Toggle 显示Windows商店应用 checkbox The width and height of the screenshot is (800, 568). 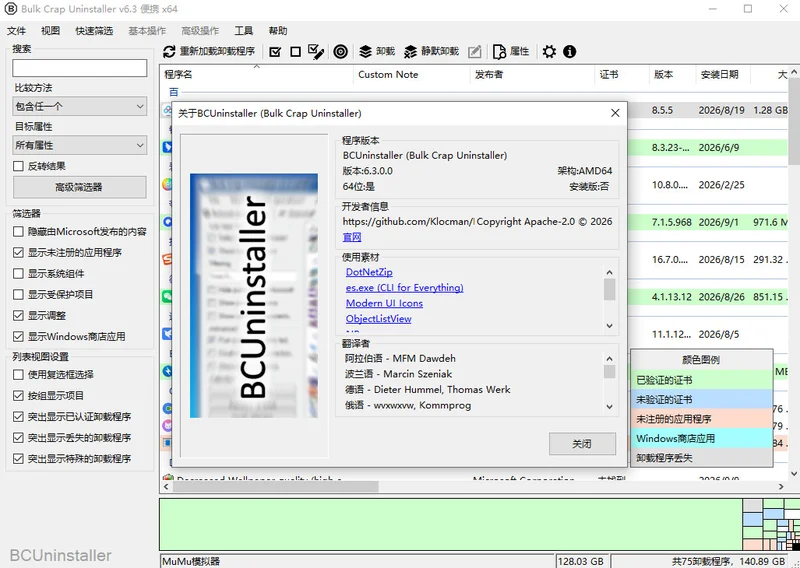(18, 336)
